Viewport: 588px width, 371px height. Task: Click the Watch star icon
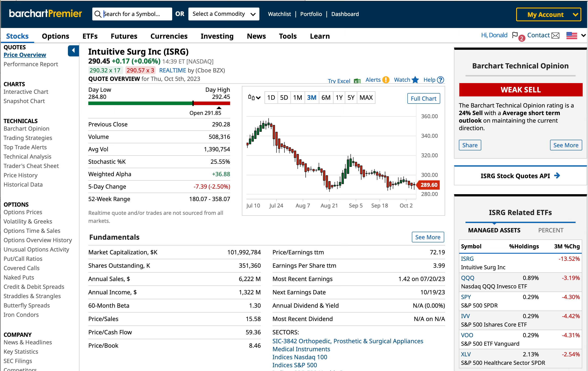(415, 80)
